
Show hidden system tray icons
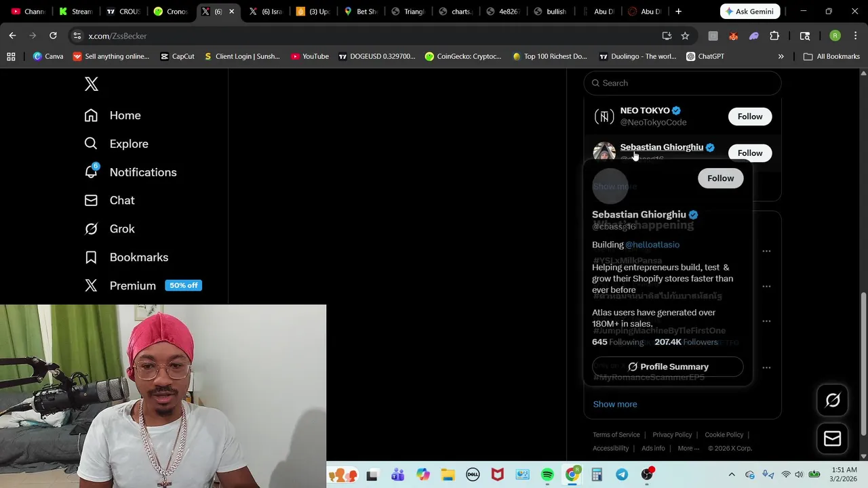tap(732, 474)
